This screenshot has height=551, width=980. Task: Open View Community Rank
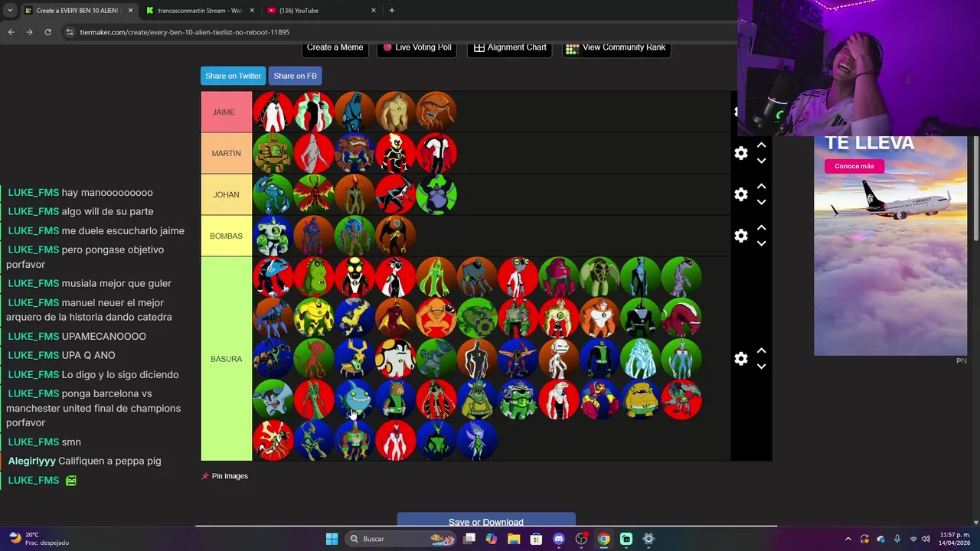616,47
